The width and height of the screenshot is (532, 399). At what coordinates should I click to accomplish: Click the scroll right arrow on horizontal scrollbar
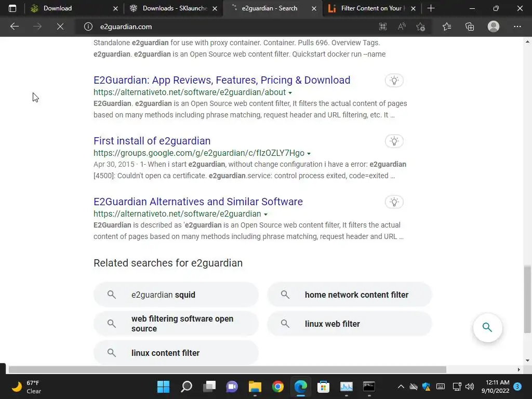click(519, 369)
